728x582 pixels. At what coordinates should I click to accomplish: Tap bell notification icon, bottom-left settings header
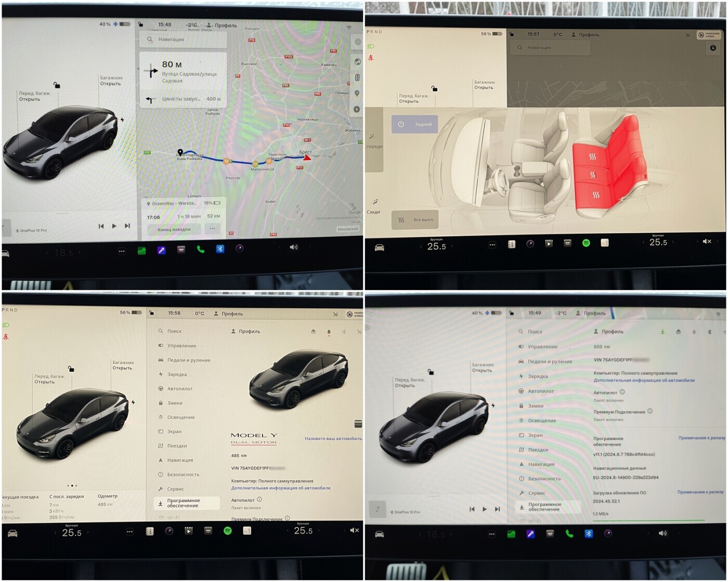(x=329, y=332)
